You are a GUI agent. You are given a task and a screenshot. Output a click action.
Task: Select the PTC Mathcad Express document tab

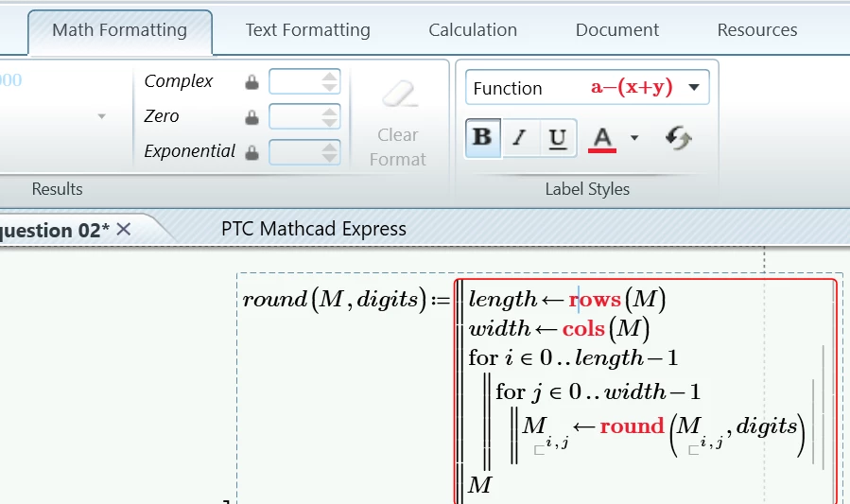[x=314, y=229]
